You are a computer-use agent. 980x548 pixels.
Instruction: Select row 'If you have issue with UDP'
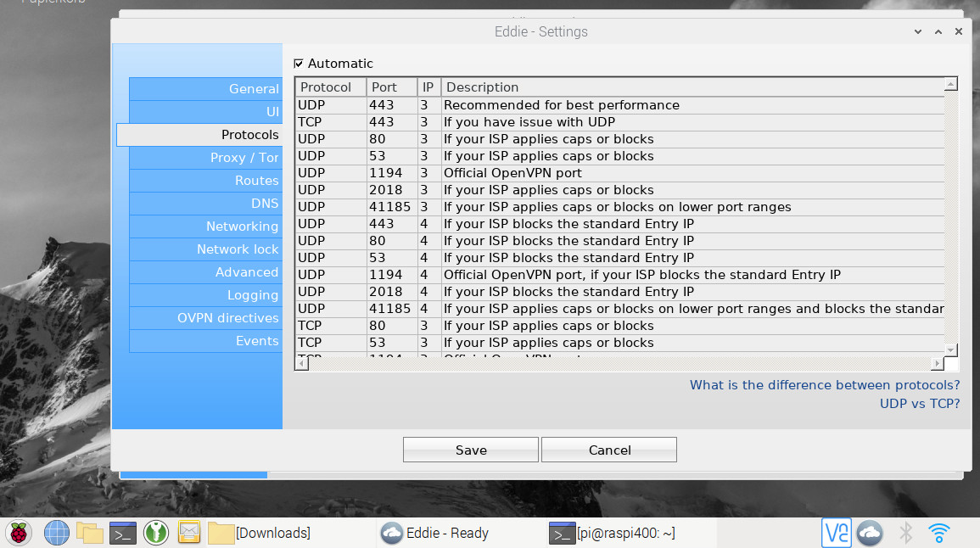tap(619, 122)
